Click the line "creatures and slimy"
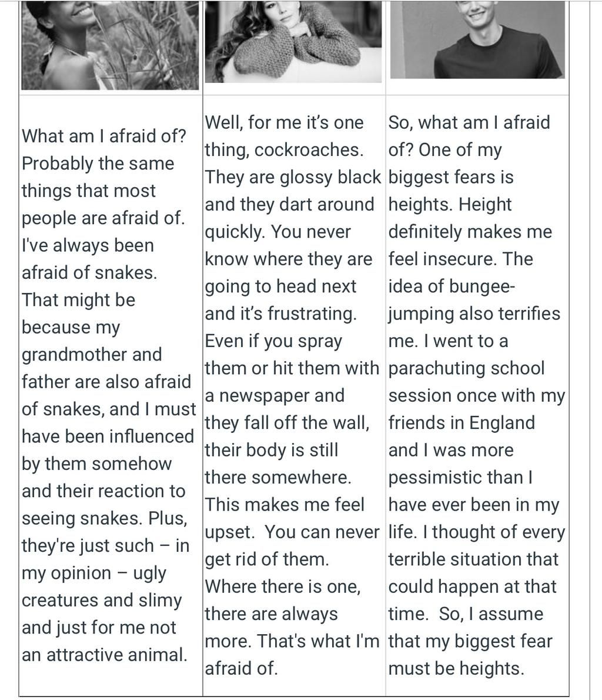Screen dimensions: 602x700 [102, 600]
